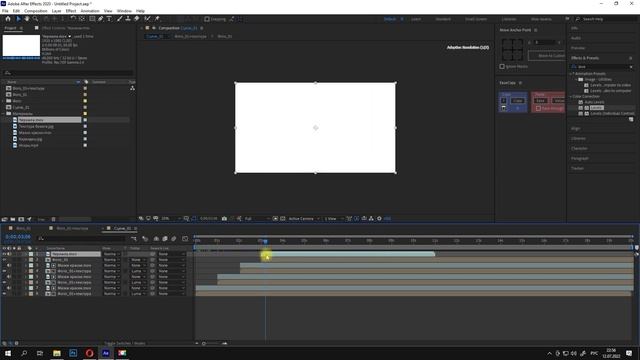640x360 pixels.
Task: Mute layer 3 audio speaker toggle
Action: (x=9, y=266)
